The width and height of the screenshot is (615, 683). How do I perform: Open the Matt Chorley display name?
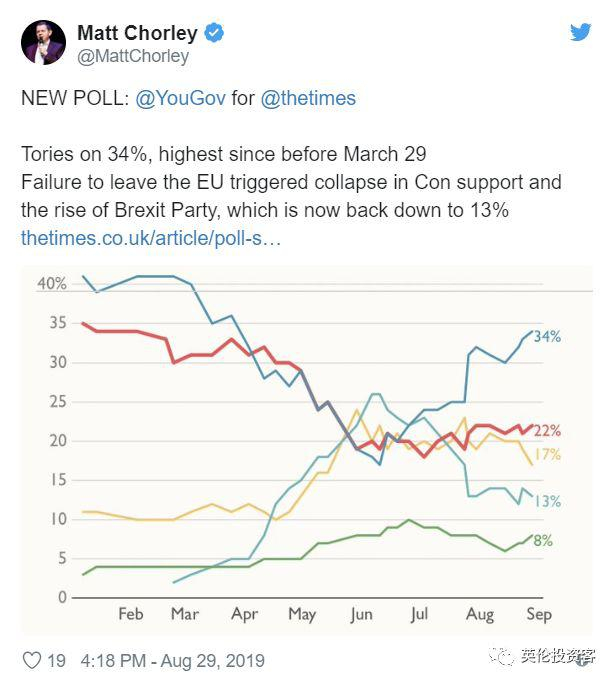(x=138, y=33)
